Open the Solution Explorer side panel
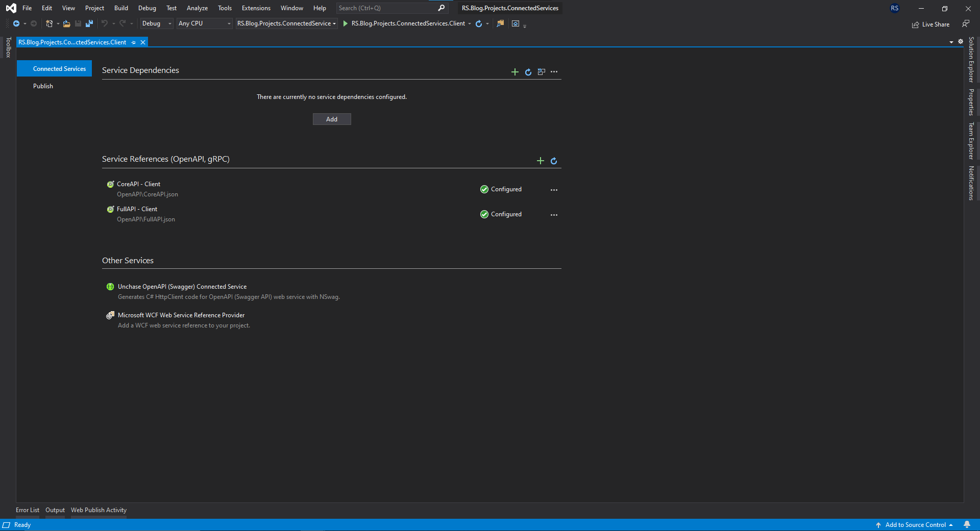This screenshot has width=980, height=531. click(x=971, y=60)
